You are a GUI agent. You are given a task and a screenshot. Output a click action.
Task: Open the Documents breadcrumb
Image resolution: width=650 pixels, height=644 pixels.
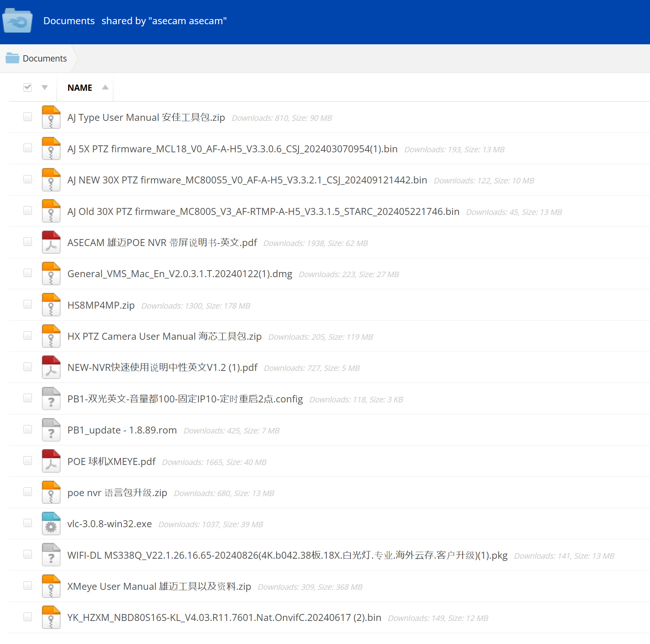coord(45,59)
